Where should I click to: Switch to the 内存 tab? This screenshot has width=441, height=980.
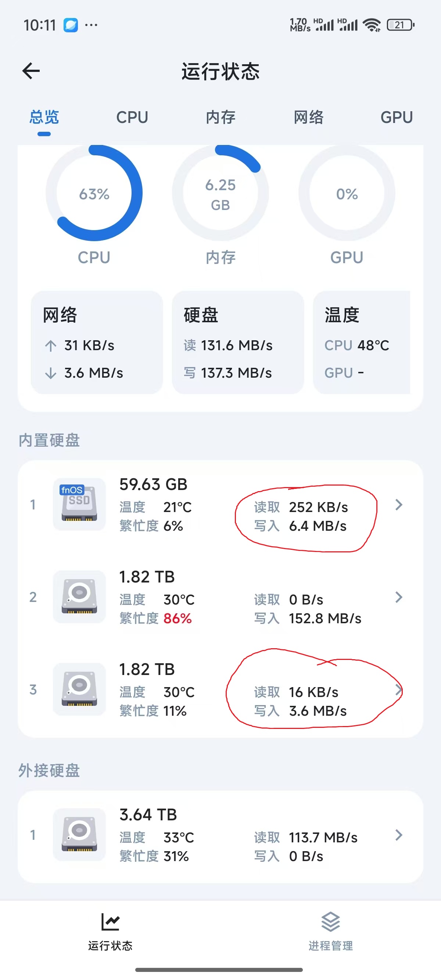[x=220, y=117]
